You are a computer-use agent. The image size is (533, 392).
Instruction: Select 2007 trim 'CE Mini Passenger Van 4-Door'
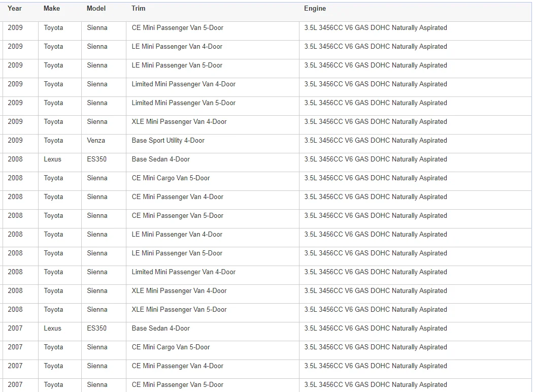(178, 366)
